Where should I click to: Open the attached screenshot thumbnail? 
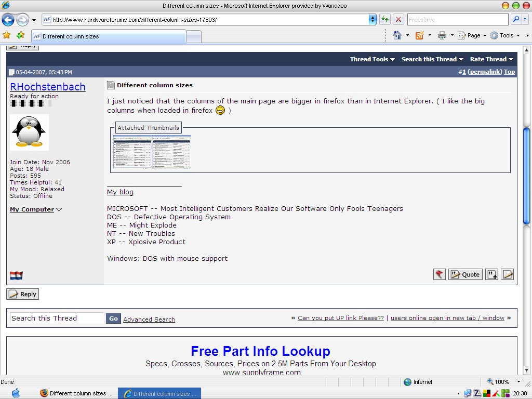152,152
